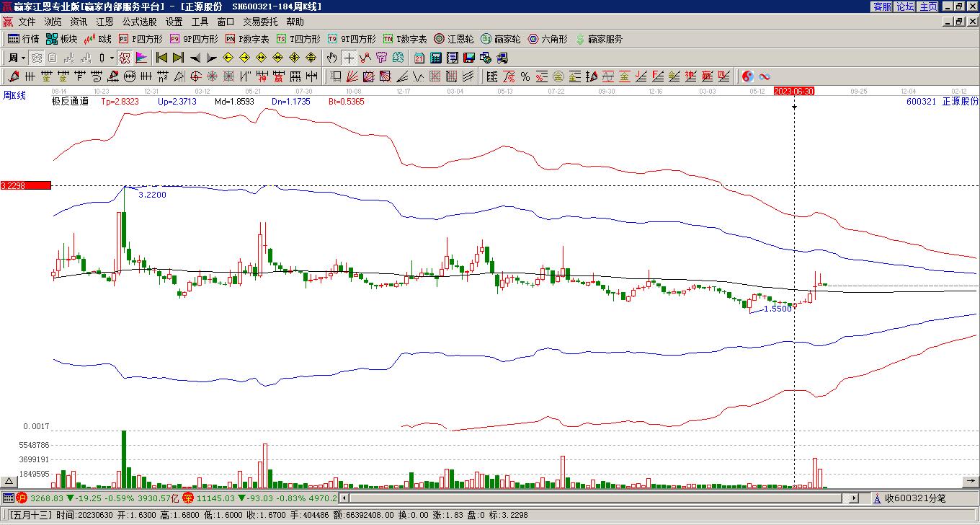
Task: Open the 浏览 menu
Action: [53, 22]
